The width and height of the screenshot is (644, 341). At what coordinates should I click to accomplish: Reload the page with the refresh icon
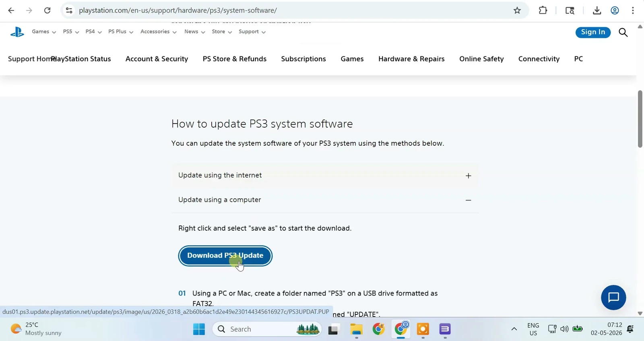[x=47, y=10]
